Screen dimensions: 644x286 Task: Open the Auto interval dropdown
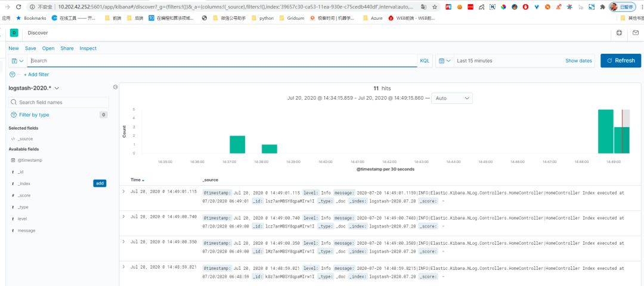click(x=452, y=99)
